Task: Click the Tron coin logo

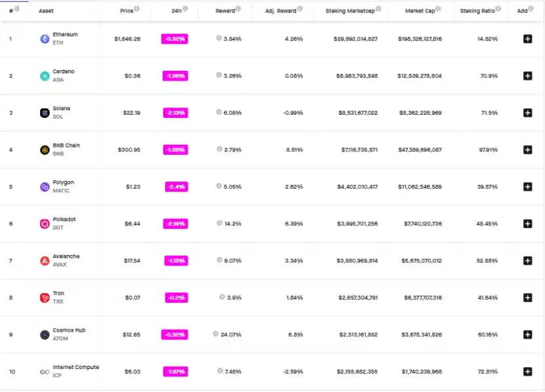Action: [x=45, y=298]
